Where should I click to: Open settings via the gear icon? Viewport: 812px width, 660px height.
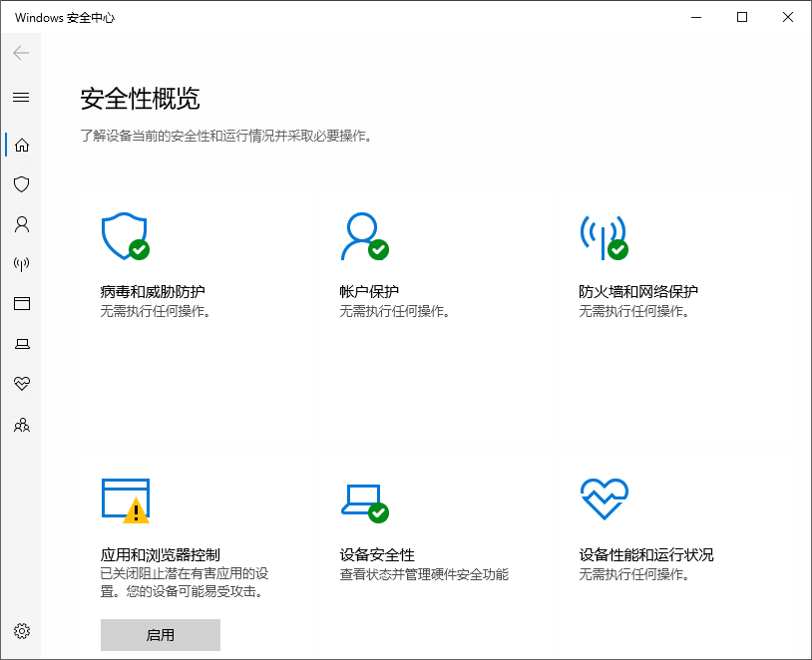[x=22, y=630]
